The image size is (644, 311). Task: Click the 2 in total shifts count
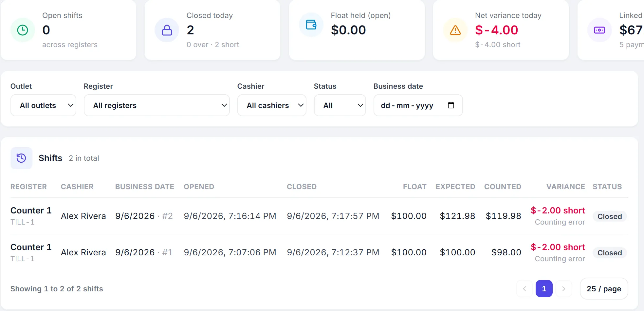[84, 158]
